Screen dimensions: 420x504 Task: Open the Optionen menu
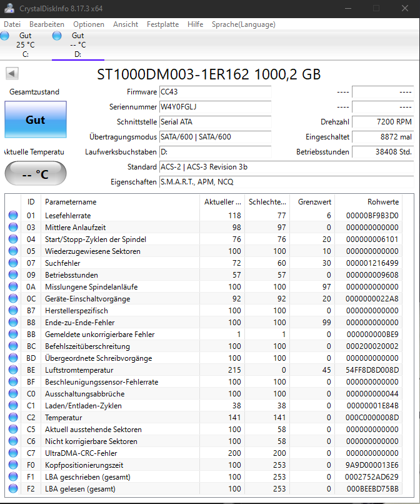coord(89,24)
